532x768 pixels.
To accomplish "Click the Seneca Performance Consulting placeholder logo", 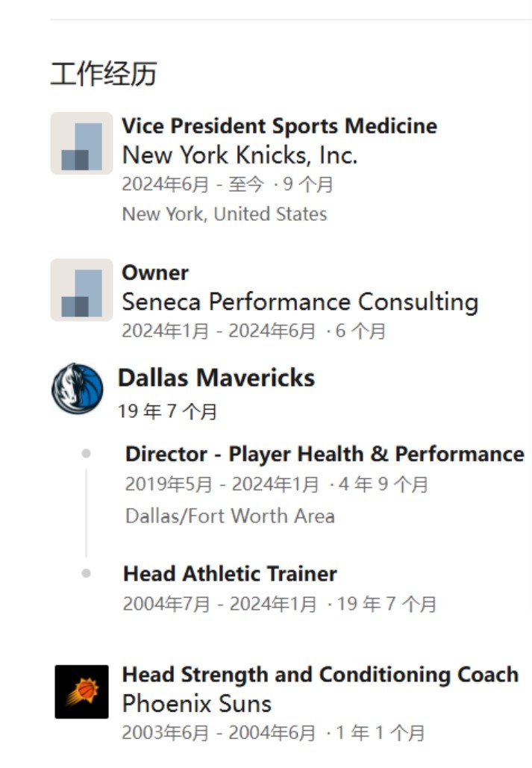I will (x=81, y=290).
